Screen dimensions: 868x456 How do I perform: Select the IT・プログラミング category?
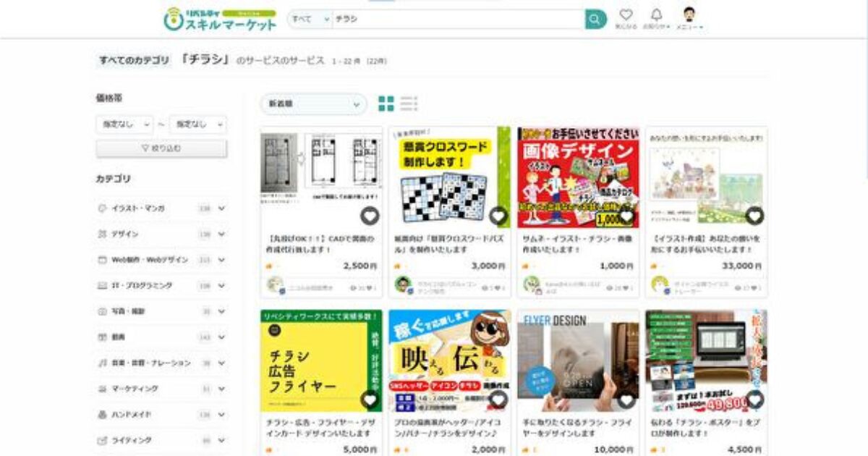coord(142,286)
